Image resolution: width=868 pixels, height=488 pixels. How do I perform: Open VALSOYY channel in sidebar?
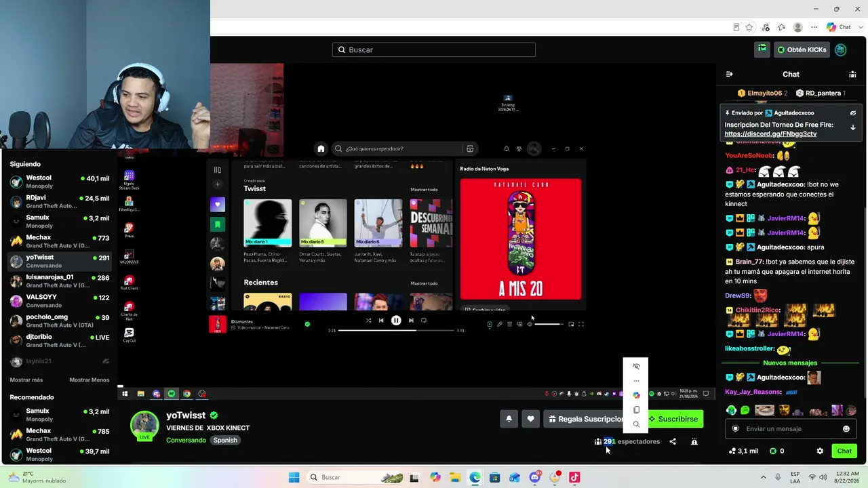pos(60,301)
